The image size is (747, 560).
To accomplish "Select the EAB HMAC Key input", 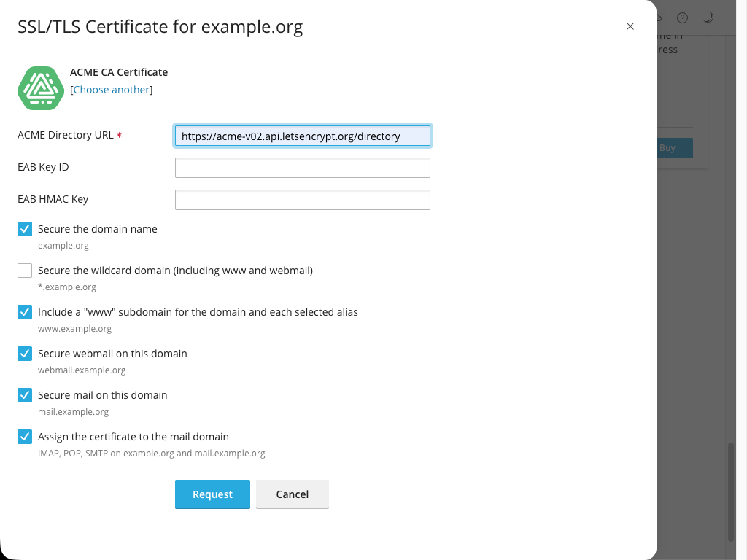I will click(x=302, y=200).
